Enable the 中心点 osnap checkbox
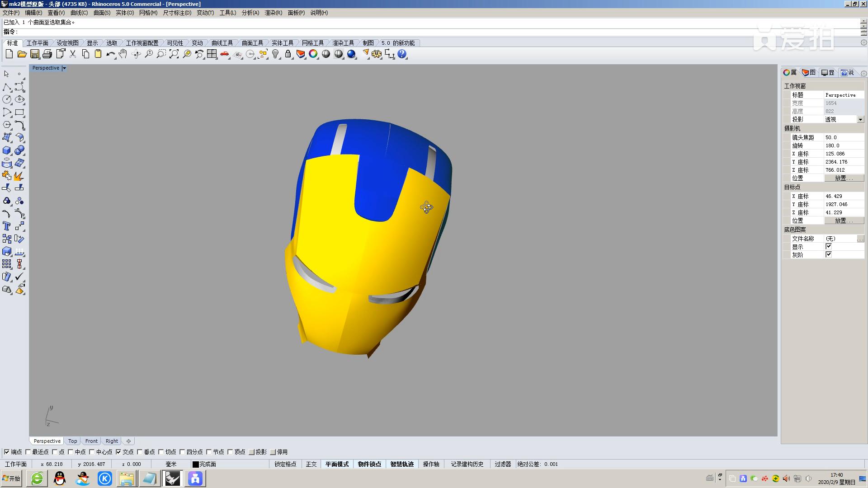Image resolution: width=868 pixels, height=488 pixels. pos(92,452)
